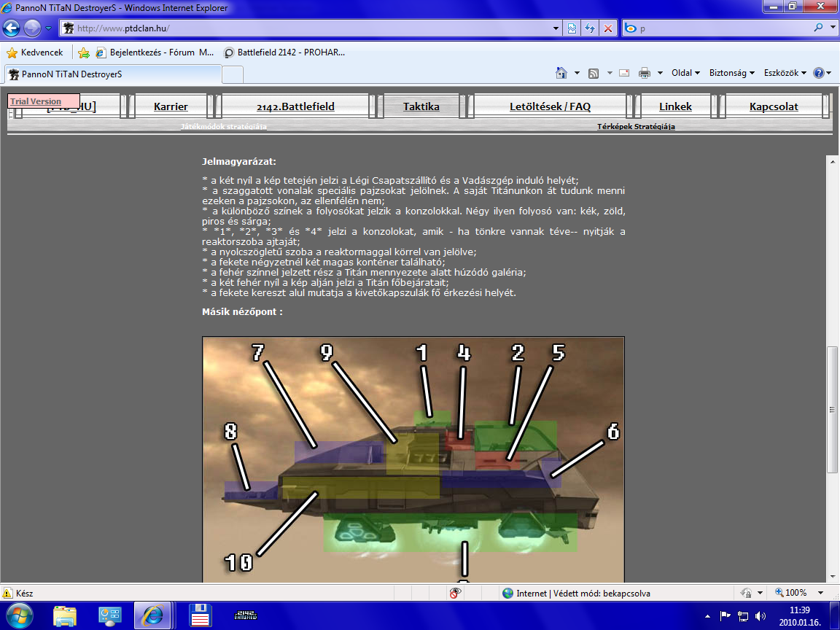Go back with the browser Back arrow

(x=12, y=28)
